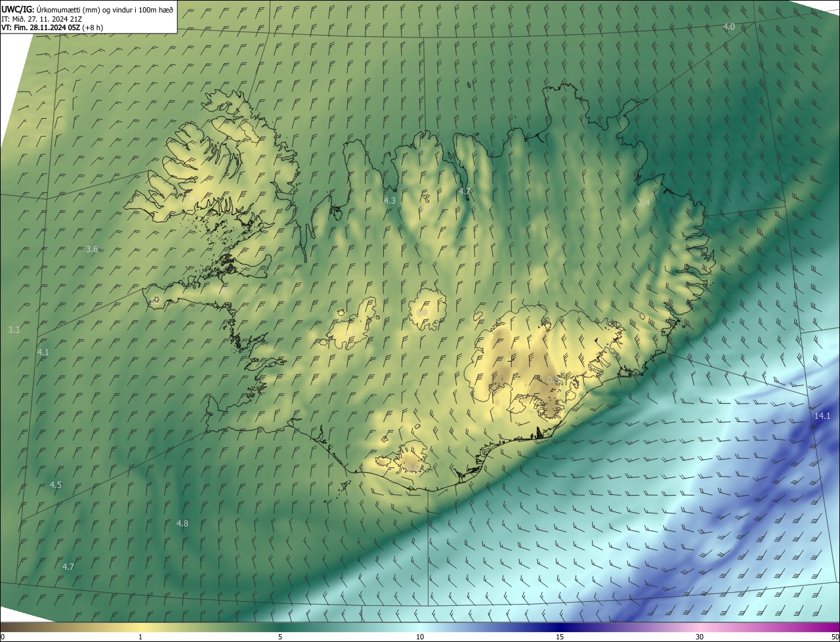
Task: Click the 'IT: Mið. 27. 11. 2024 21Z' line
Action: pos(41,18)
